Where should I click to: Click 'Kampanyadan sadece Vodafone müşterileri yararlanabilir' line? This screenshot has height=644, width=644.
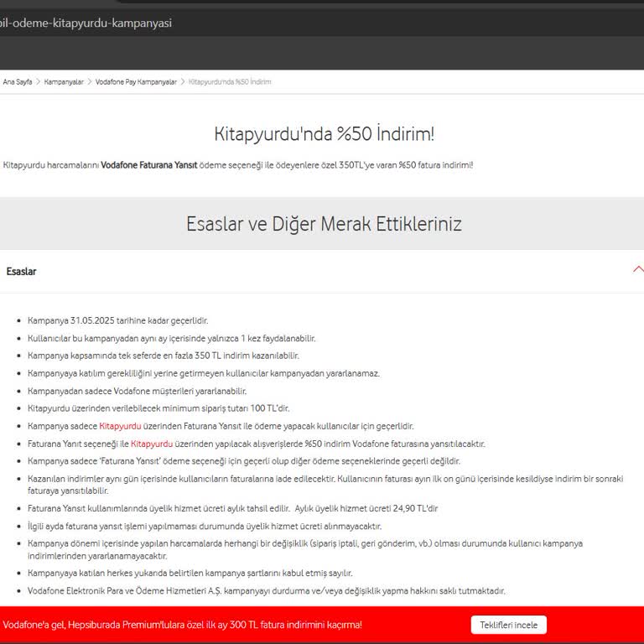coord(137,391)
